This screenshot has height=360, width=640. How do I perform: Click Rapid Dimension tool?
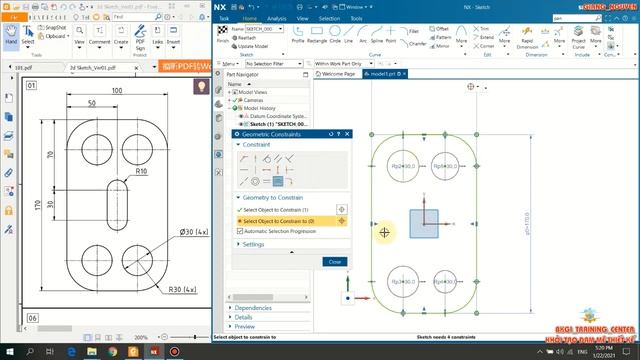click(527, 38)
